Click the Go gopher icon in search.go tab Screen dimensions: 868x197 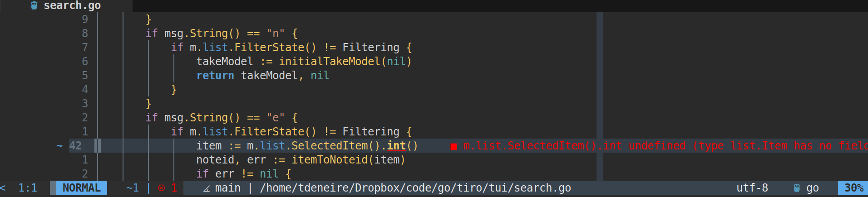point(34,5)
